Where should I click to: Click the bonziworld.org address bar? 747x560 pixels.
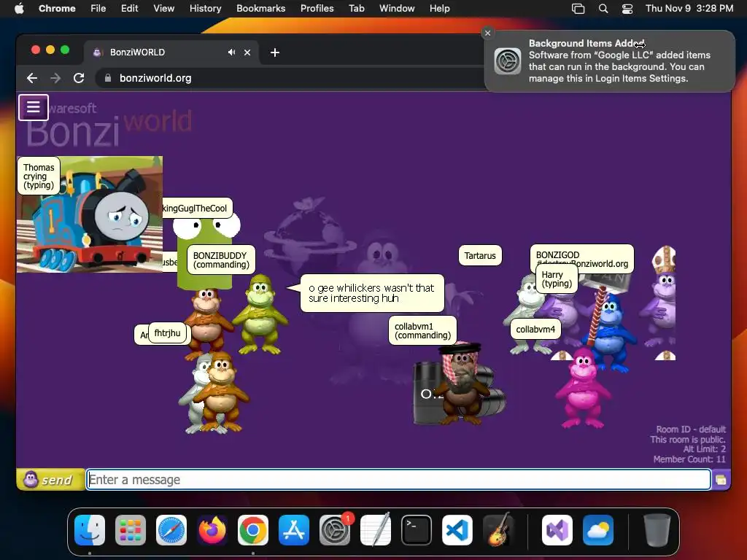point(290,78)
